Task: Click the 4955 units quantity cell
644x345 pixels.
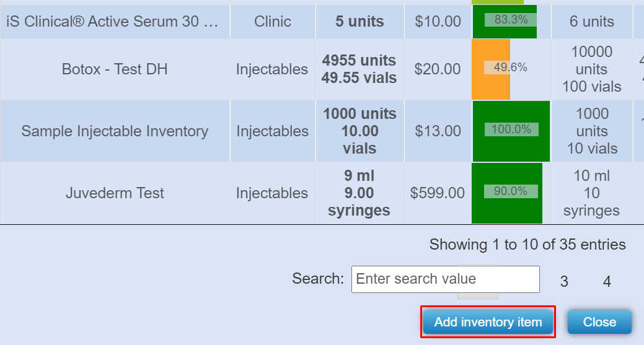Action: click(359, 69)
